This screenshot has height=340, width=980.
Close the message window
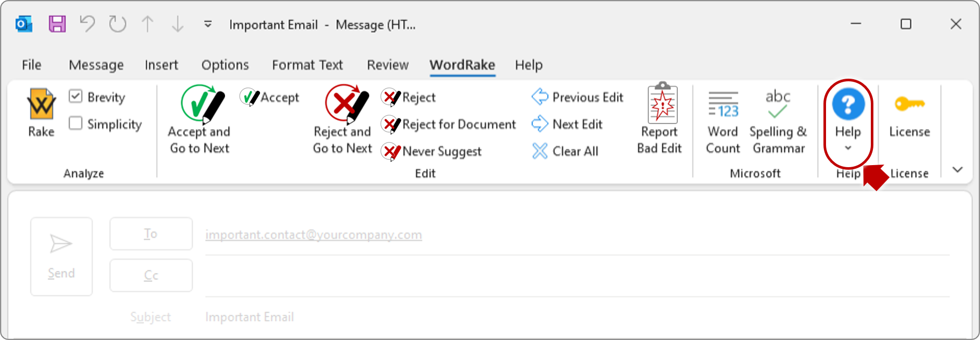click(x=956, y=24)
